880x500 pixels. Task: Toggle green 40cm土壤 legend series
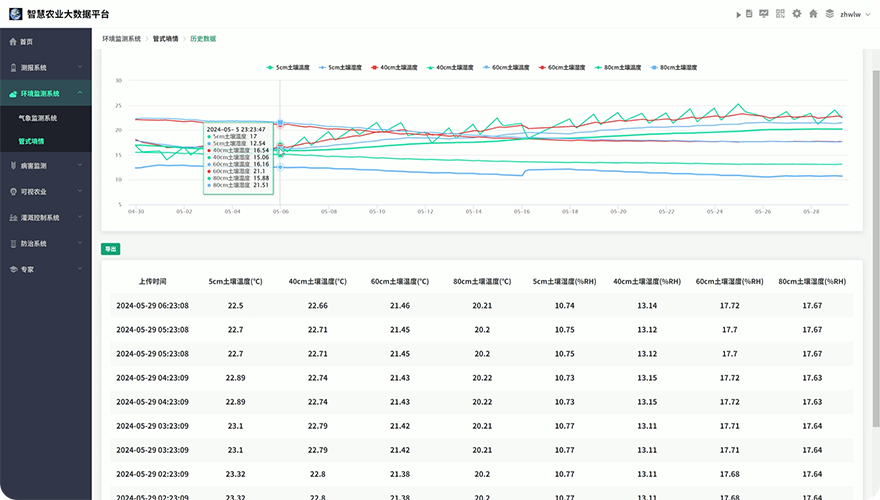coord(450,67)
